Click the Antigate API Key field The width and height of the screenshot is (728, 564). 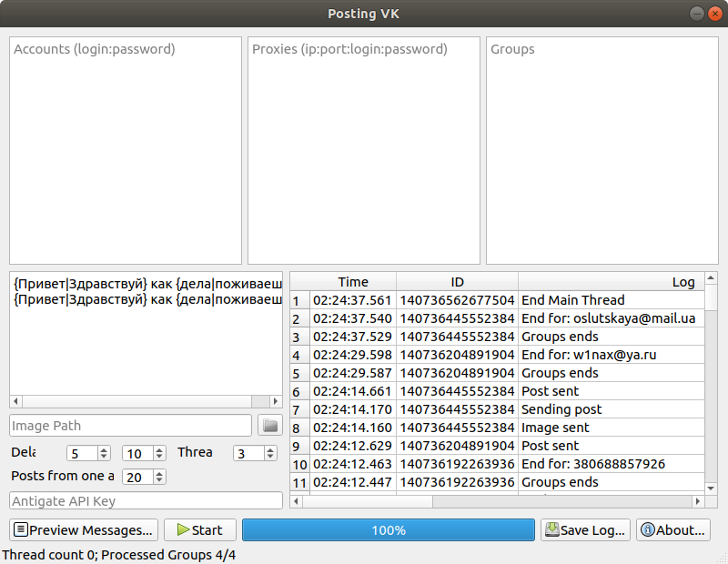coord(146,501)
